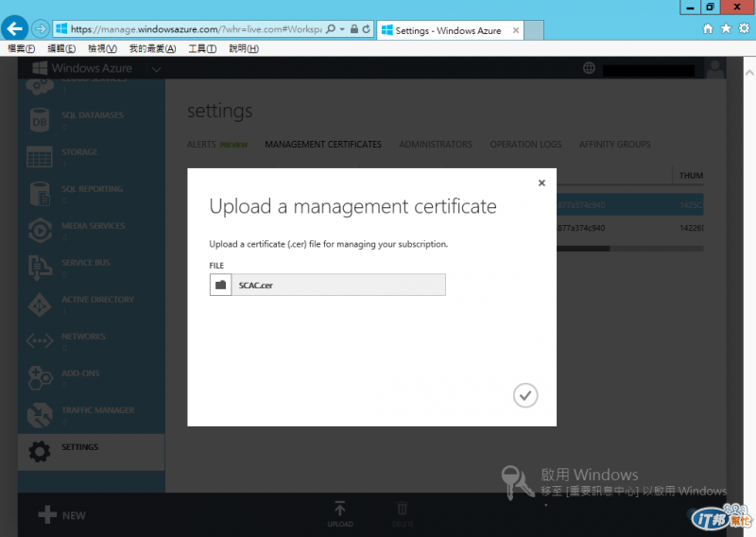Click the NEW plus button

click(x=62, y=515)
